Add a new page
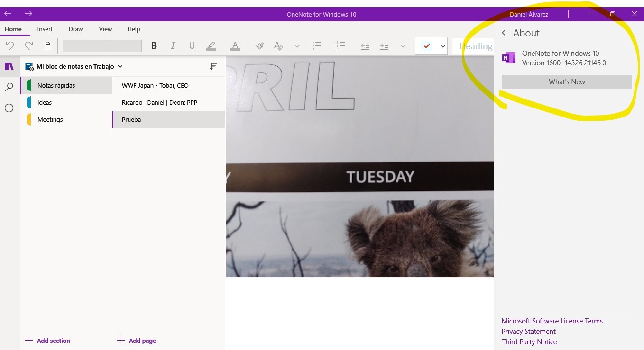 click(x=137, y=341)
